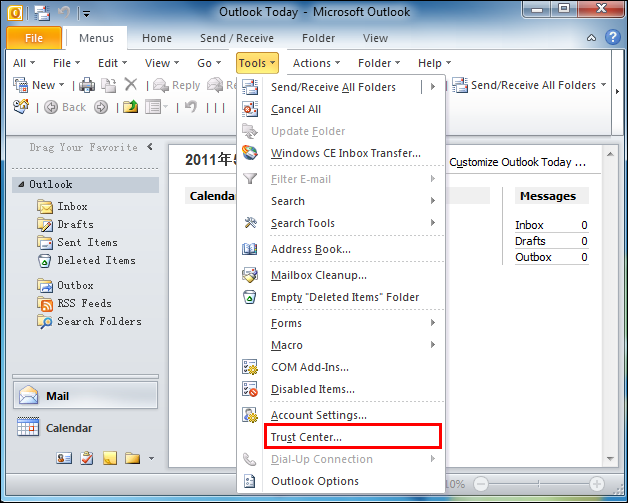Open Account Settings from Tools menu

tap(341, 415)
